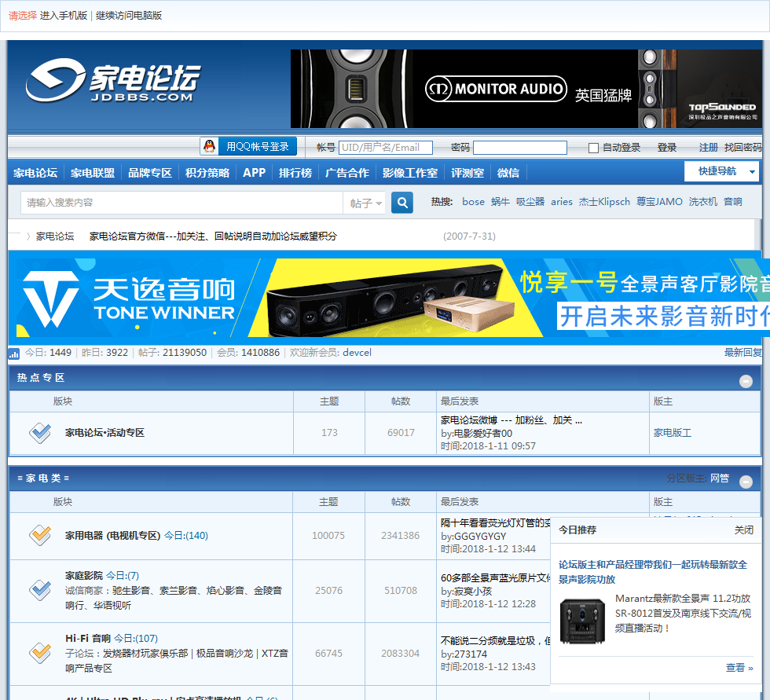Open the 家电论坛官方微信 announcement
Screen dimensions: 770x700
coord(213,236)
